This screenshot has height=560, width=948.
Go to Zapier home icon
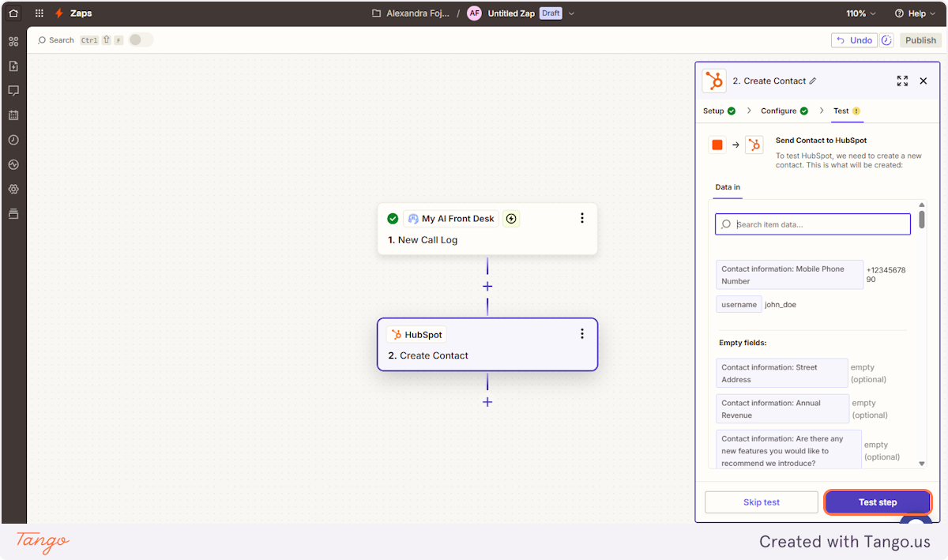click(x=13, y=13)
